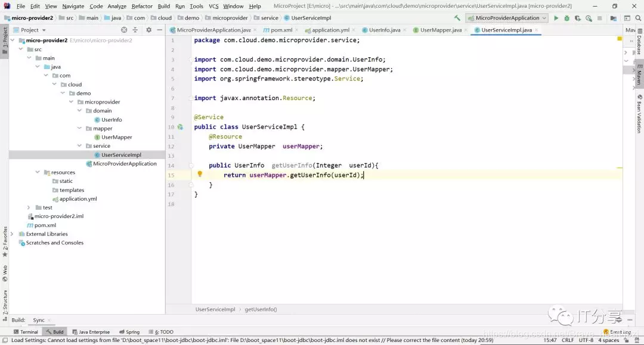The image size is (644, 345).
Task: Show quick-fix yellow lightbulb on line 15
Action: point(200,174)
